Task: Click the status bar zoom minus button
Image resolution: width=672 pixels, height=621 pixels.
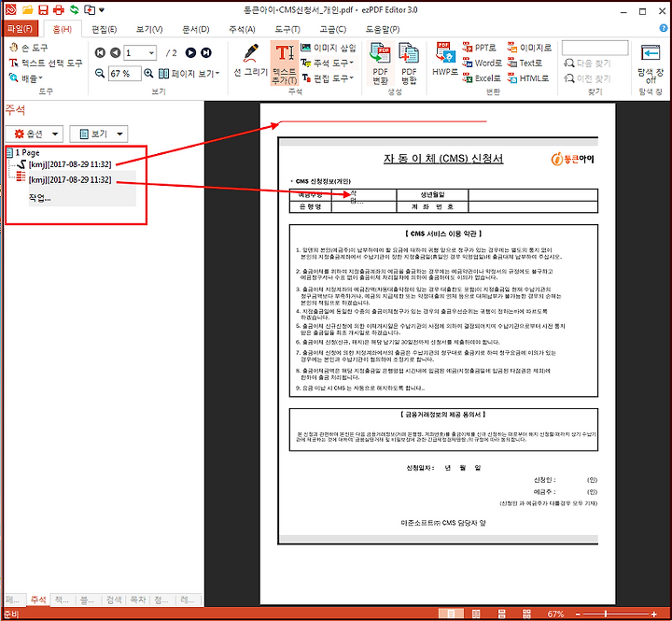Action: [578, 614]
